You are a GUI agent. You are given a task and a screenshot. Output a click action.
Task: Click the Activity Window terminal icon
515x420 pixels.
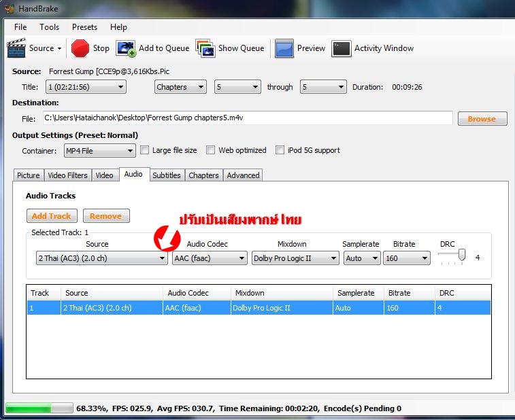point(342,48)
